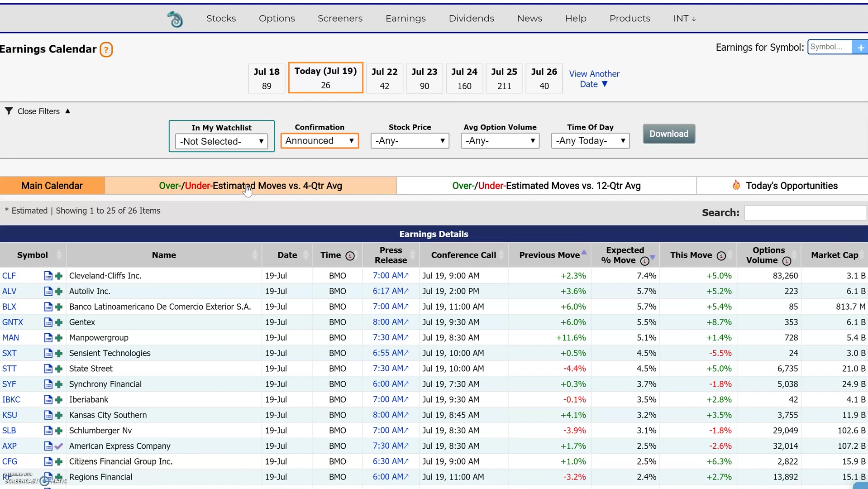
Task: Open the CLF symbol link
Action: click(9, 276)
